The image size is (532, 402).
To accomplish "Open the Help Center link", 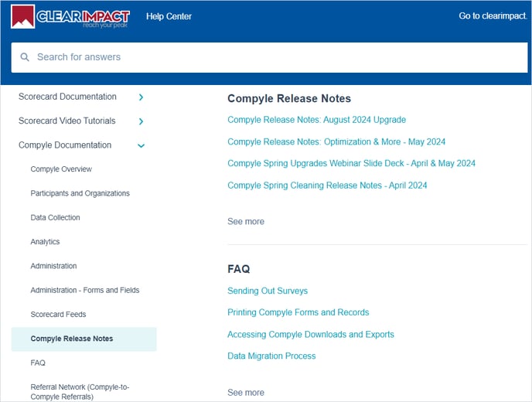I will (169, 16).
